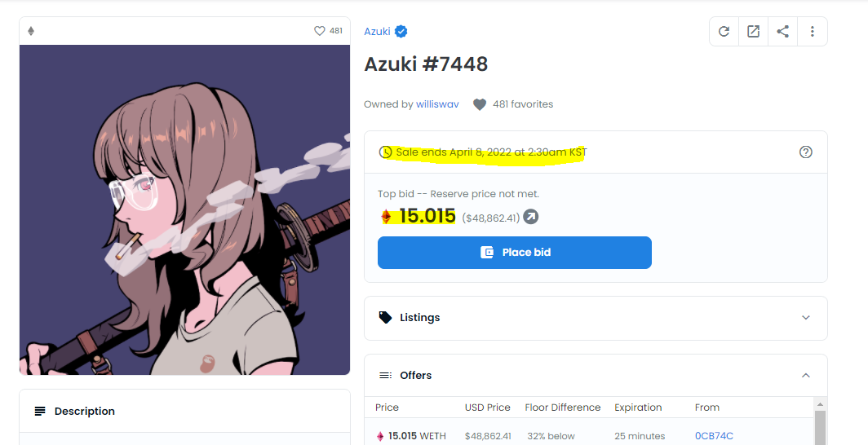
Task: Click the share icon
Action: [x=782, y=32]
